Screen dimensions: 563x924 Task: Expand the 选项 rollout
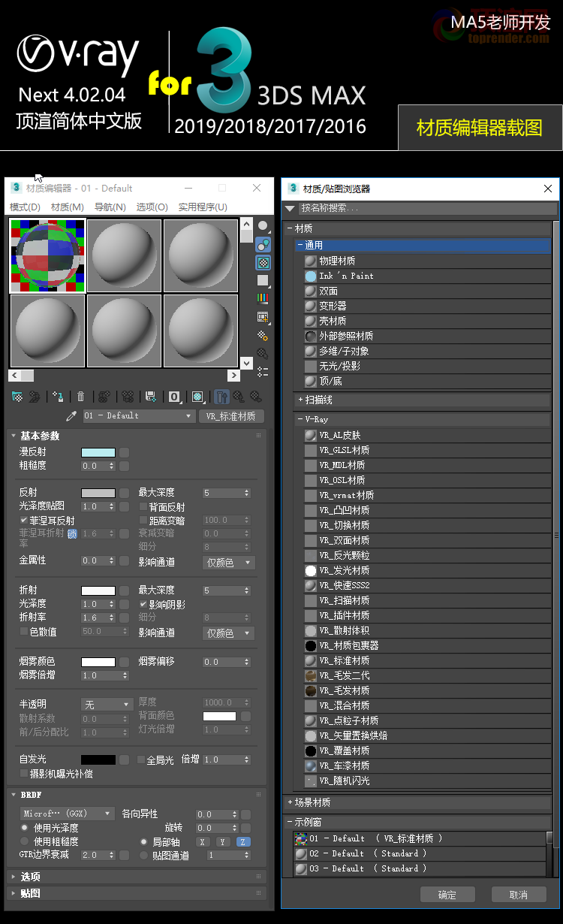pyautogui.click(x=136, y=877)
